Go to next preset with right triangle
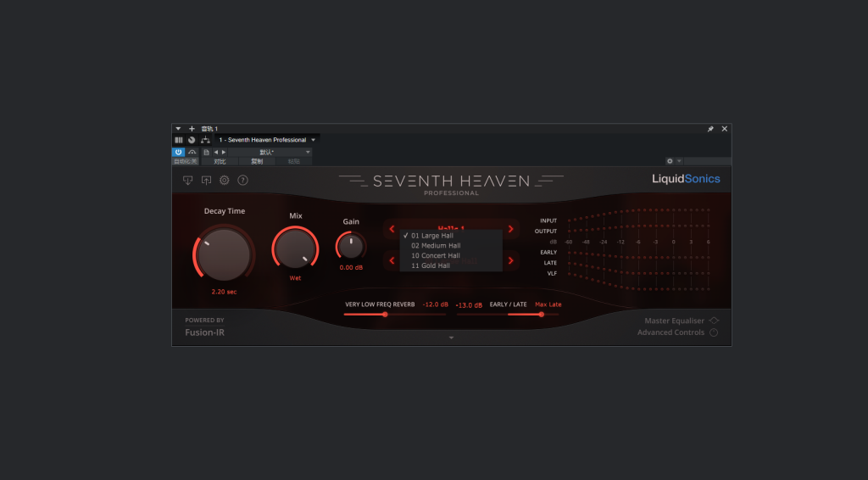Viewport: 868px width, 480px height. click(x=224, y=153)
